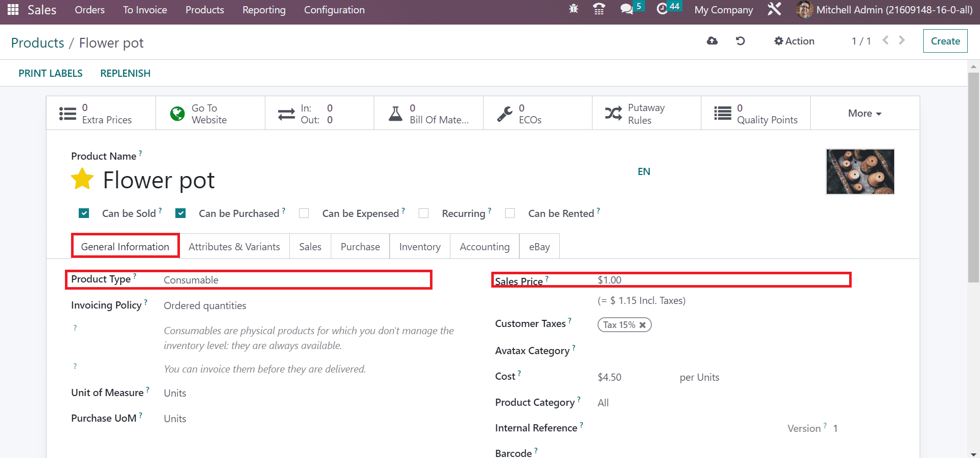
Task: Open the Orders menu
Action: point(89,10)
